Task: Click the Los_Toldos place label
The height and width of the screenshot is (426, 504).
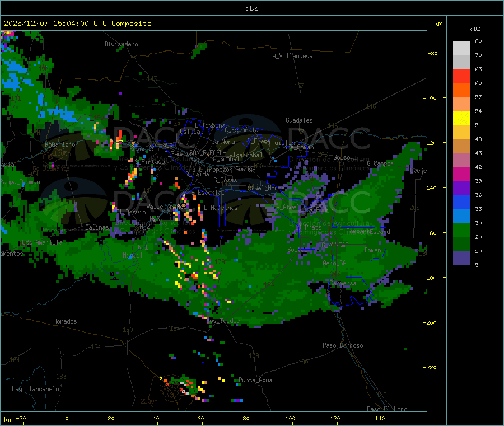Action: click(223, 321)
